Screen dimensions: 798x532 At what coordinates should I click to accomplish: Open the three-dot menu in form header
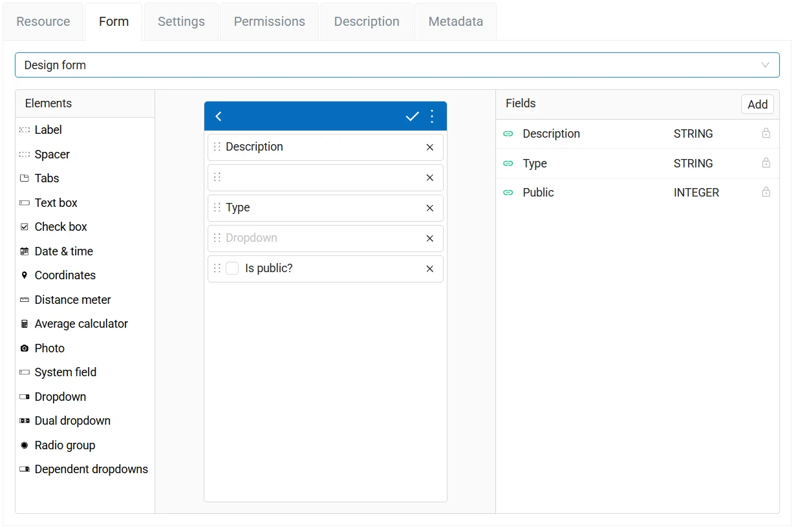pos(433,116)
